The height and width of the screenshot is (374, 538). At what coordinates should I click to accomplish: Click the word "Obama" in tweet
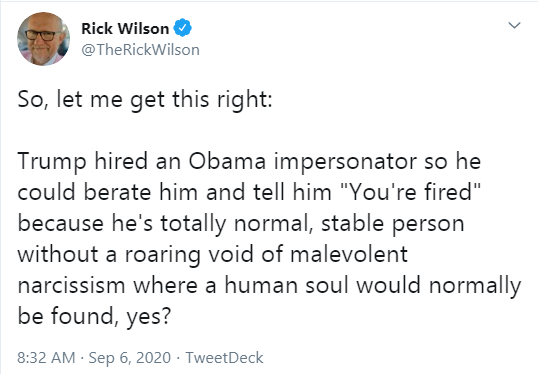click(x=227, y=161)
